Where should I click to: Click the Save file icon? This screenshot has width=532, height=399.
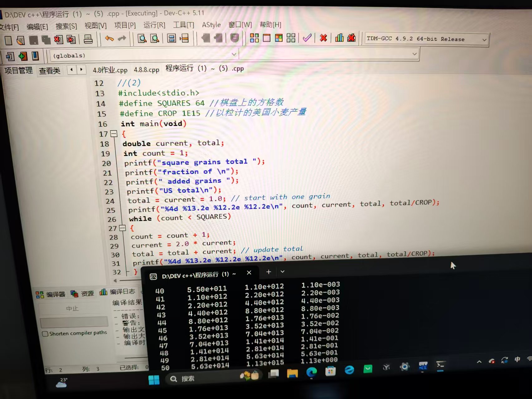(x=33, y=40)
